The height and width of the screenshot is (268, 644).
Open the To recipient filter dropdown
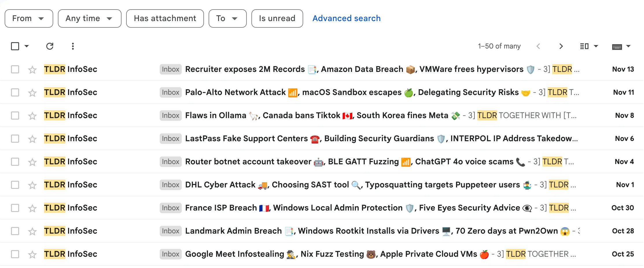227,18
